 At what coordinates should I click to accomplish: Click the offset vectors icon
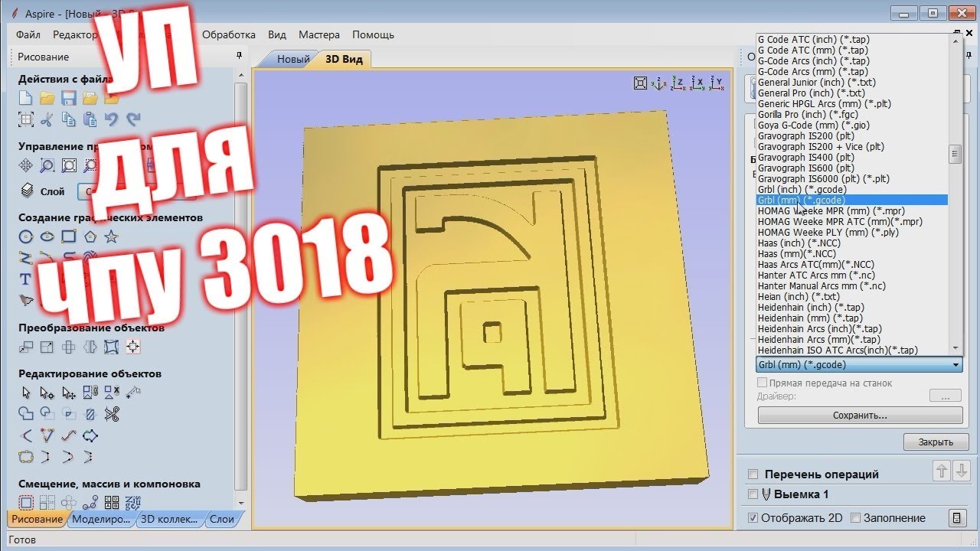[25, 503]
